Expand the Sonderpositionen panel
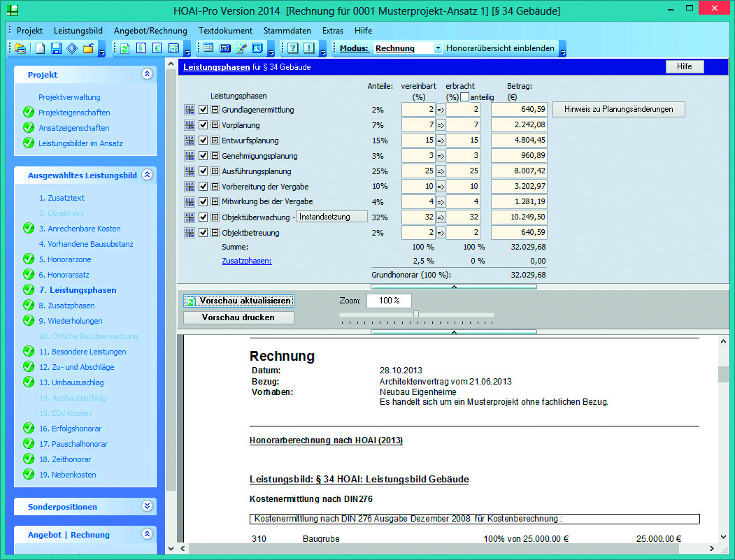The image size is (735, 560). click(x=147, y=506)
